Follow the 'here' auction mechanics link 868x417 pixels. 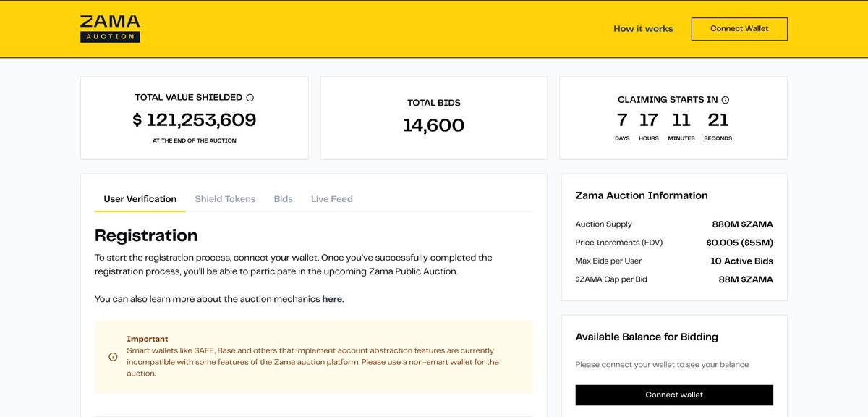[x=332, y=299]
